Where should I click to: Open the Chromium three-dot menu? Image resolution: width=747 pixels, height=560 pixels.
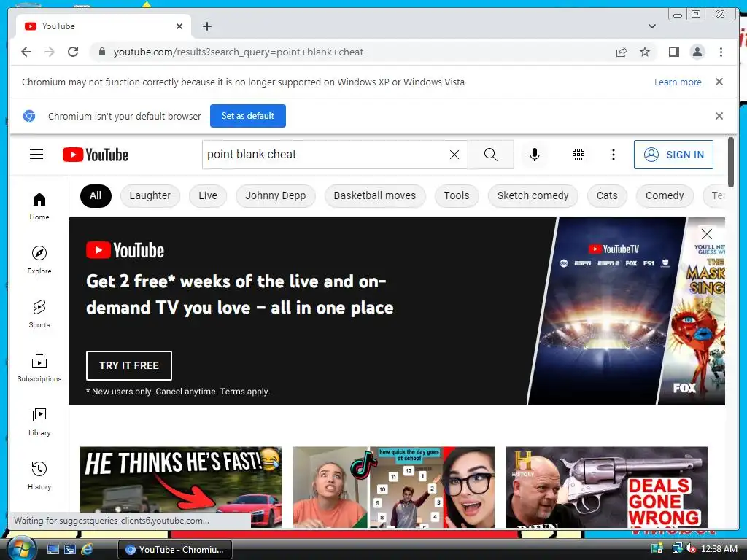pyautogui.click(x=721, y=52)
